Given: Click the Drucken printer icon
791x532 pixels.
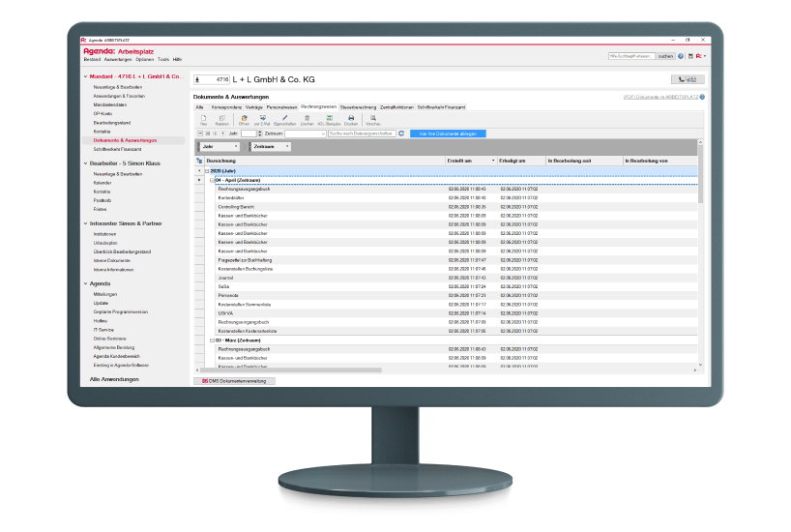Looking at the screenshot, I should coord(351,118).
